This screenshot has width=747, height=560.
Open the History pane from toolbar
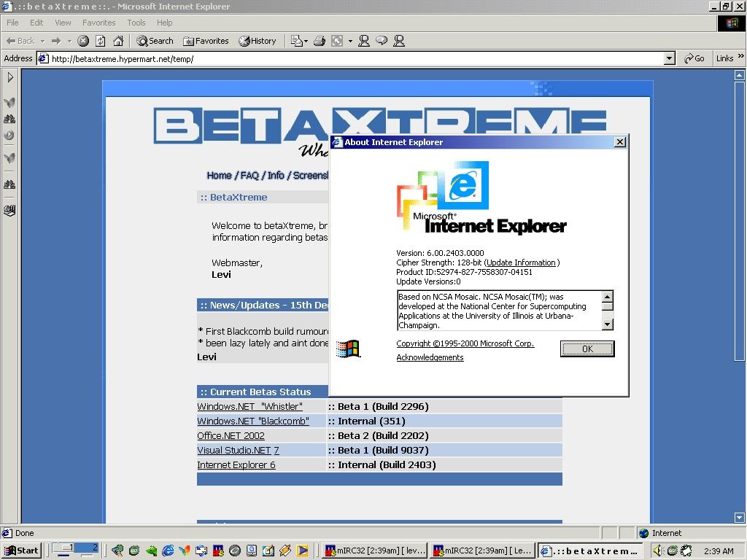coord(258,41)
